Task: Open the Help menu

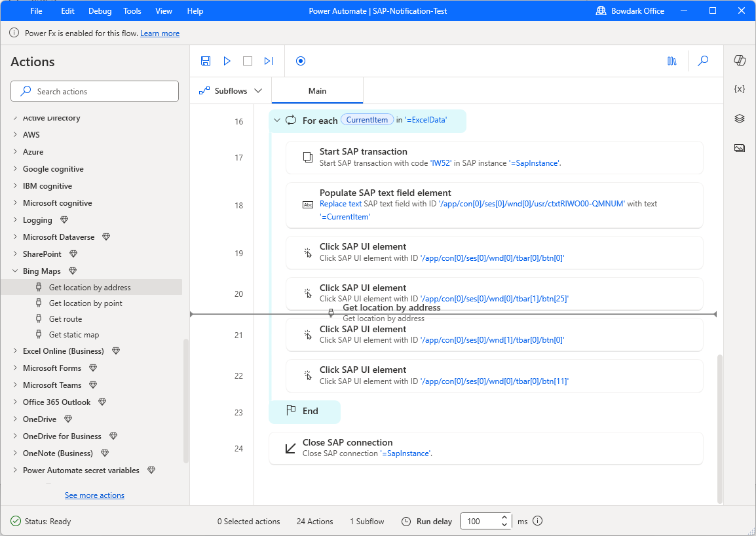Action: [195, 10]
